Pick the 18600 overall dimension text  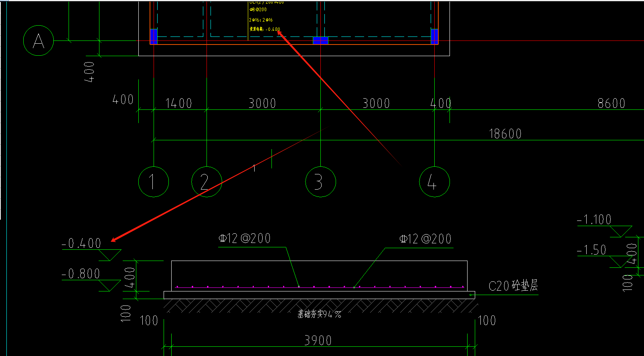(x=505, y=133)
